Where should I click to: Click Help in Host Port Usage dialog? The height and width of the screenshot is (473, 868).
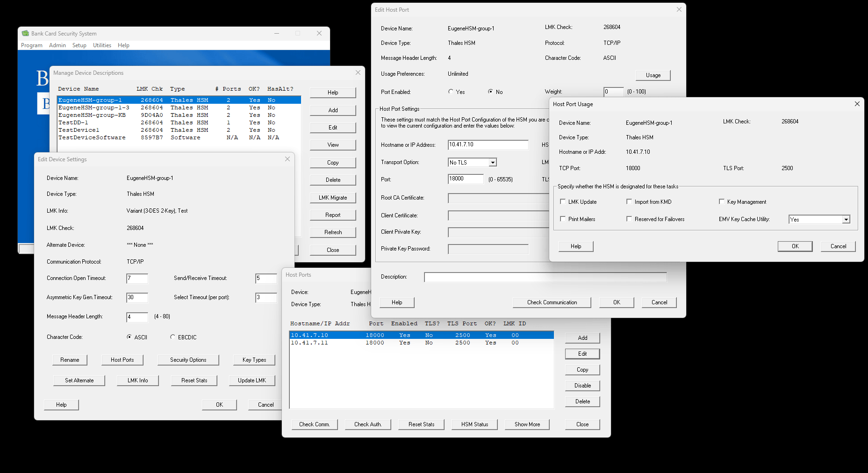[x=576, y=246]
